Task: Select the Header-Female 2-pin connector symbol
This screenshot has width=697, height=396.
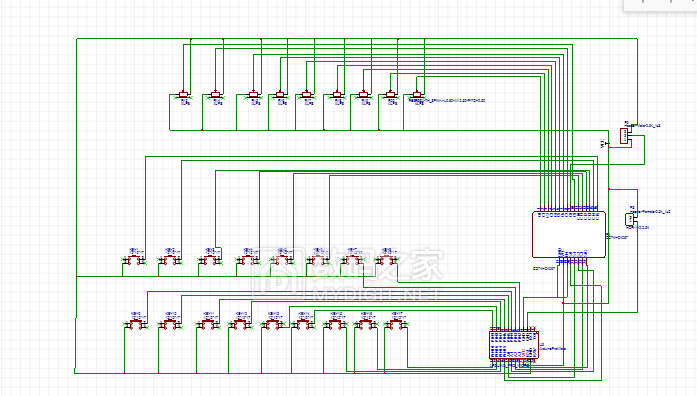Action: click(629, 219)
